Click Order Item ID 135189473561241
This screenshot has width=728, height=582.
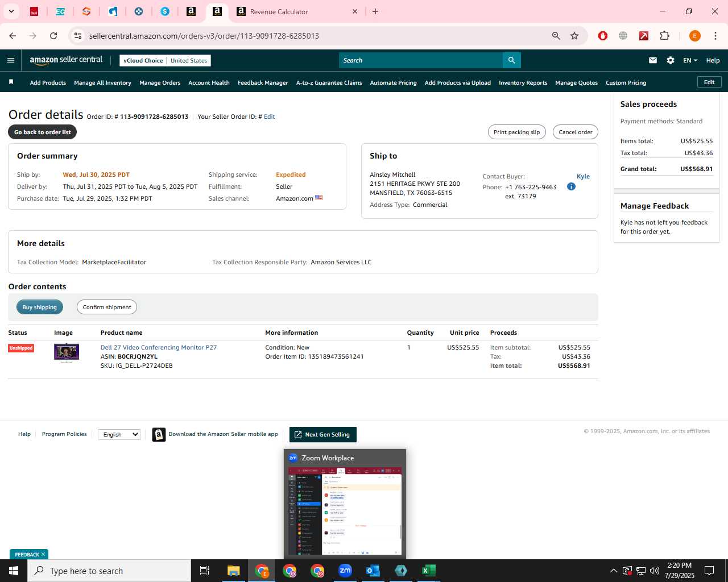[315, 356]
